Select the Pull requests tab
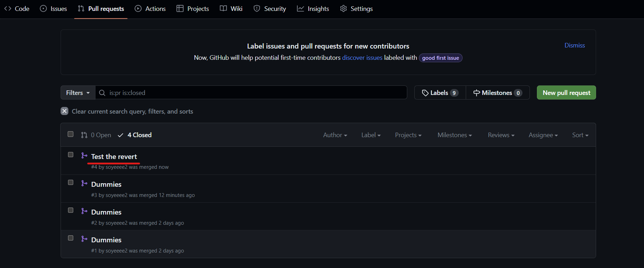This screenshot has width=644, height=268. [101, 9]
